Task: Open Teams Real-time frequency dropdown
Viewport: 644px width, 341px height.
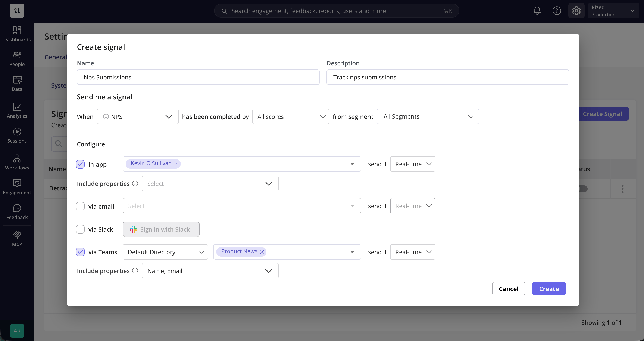Action: click(413, 252)
